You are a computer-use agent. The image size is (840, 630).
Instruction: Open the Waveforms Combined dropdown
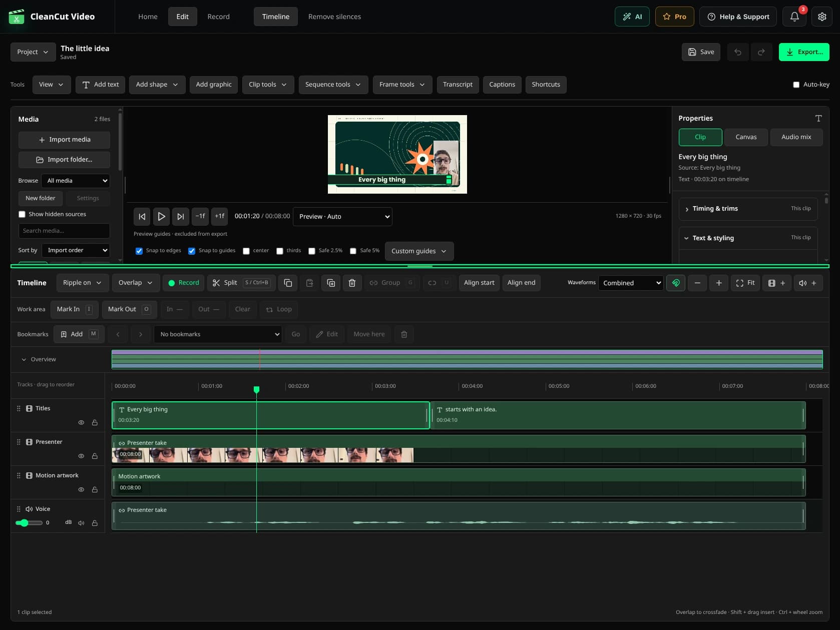pyautogui.click(x=631, y=283)
